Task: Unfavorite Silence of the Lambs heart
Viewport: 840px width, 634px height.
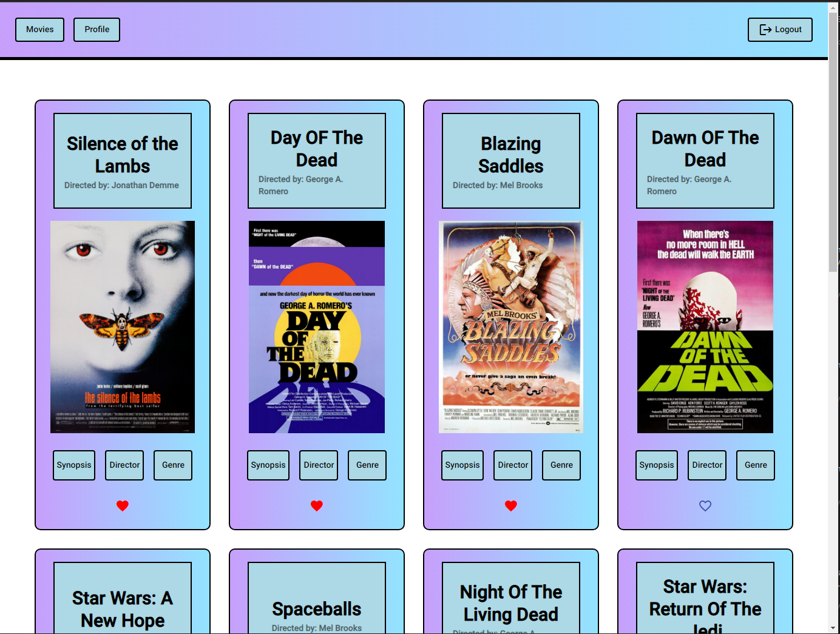Action: [x=123, y=505]
